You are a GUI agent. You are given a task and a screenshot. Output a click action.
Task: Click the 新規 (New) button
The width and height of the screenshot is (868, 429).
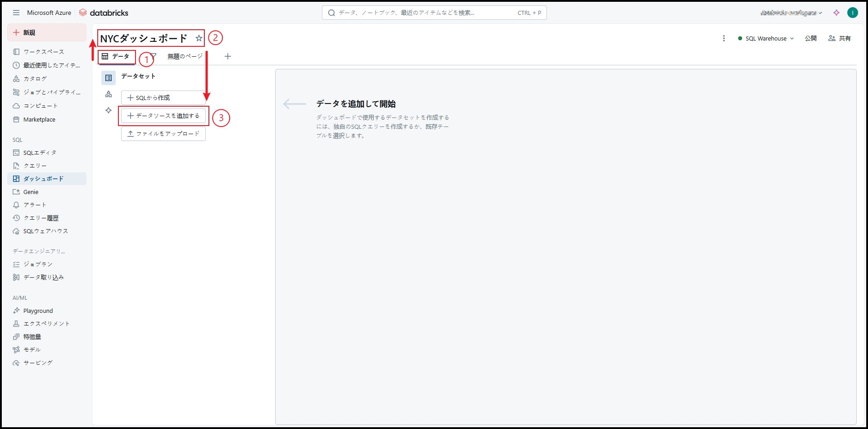click(47, 32)
